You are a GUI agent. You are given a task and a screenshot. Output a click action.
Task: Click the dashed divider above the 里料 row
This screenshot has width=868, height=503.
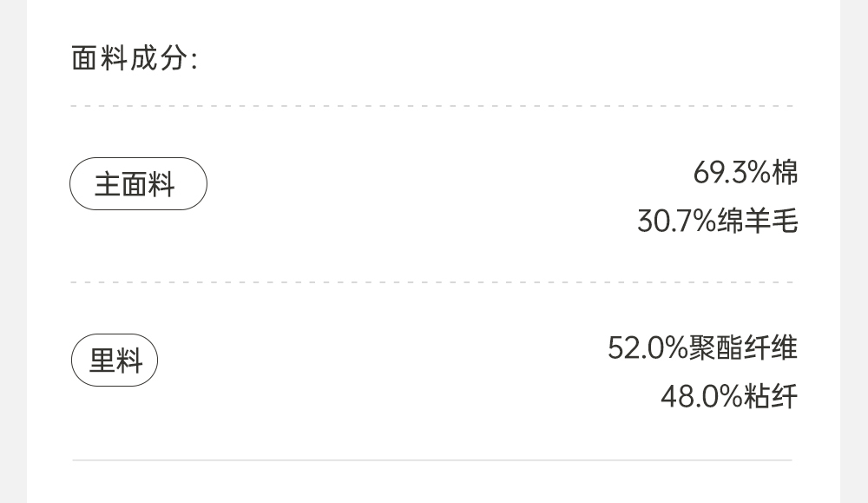tap(432, 282)
